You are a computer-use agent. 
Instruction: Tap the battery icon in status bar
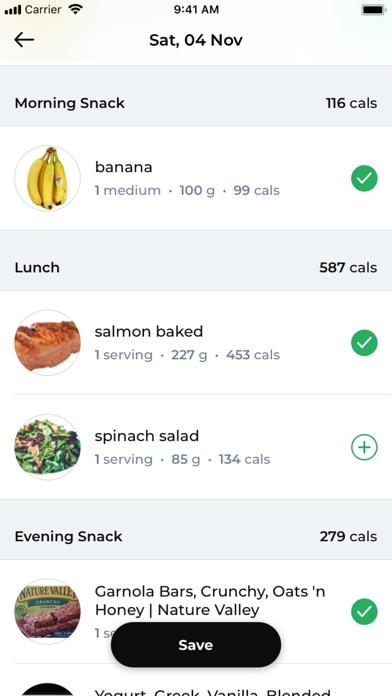point(373,9)
